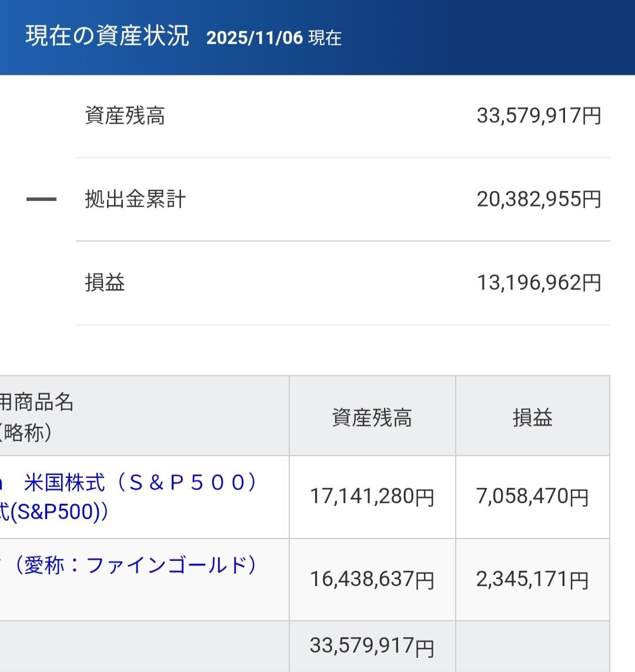The height and width of the screenshot is (672, 635).
Task: Click the 2025/11/06 現在 date text
Action: 273,38
